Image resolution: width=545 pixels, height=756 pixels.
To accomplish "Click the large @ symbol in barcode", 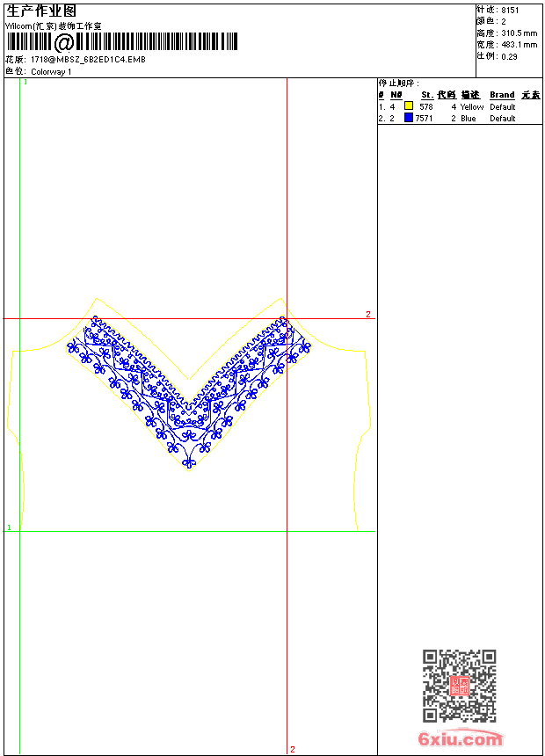I will pyautogui.click(x=63, y=42).
